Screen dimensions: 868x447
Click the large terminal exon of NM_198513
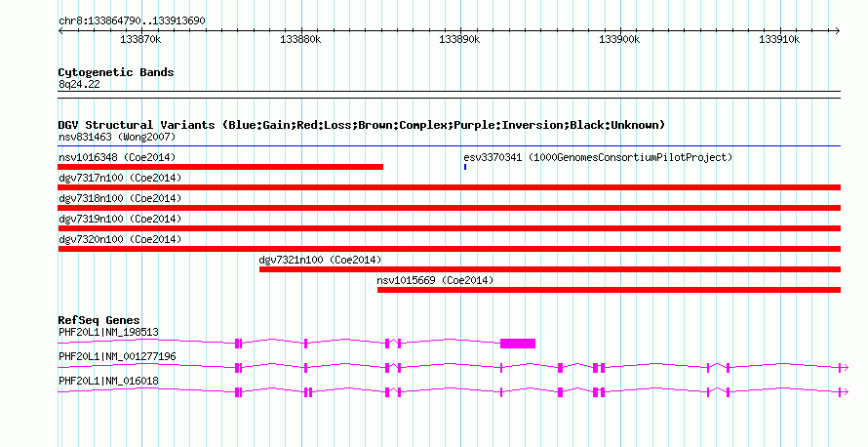click(518, 344)
